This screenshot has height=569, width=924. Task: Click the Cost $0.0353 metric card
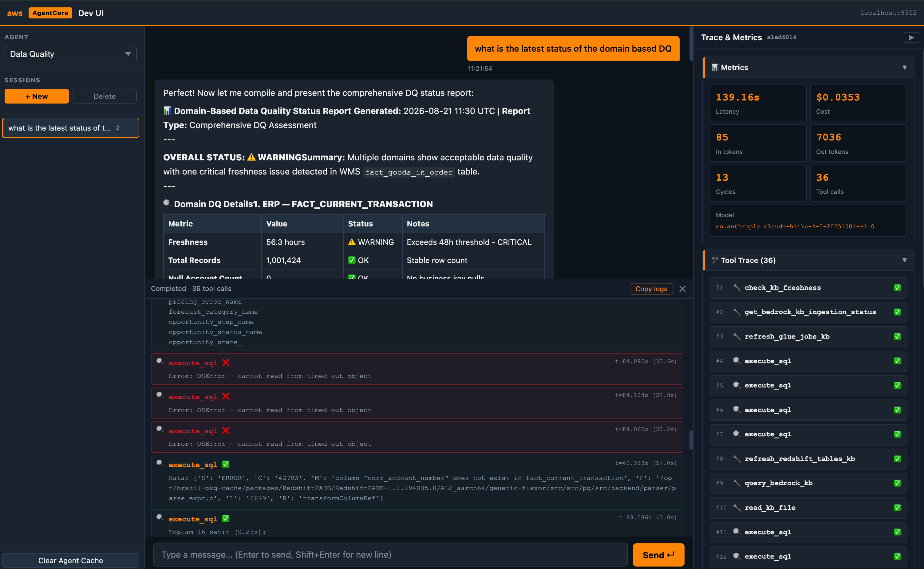pos(858,103)
